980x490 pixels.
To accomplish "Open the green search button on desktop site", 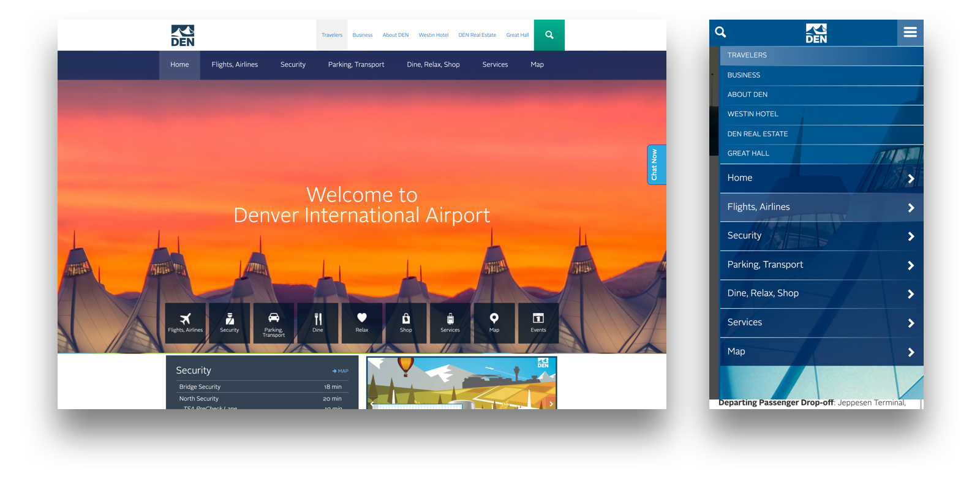I will point(549,35).
